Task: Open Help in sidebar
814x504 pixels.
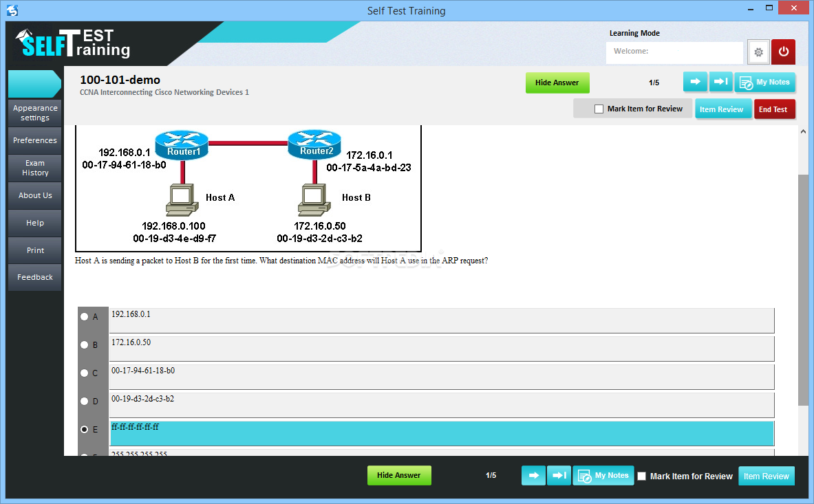Action: [x=35, y=223]
